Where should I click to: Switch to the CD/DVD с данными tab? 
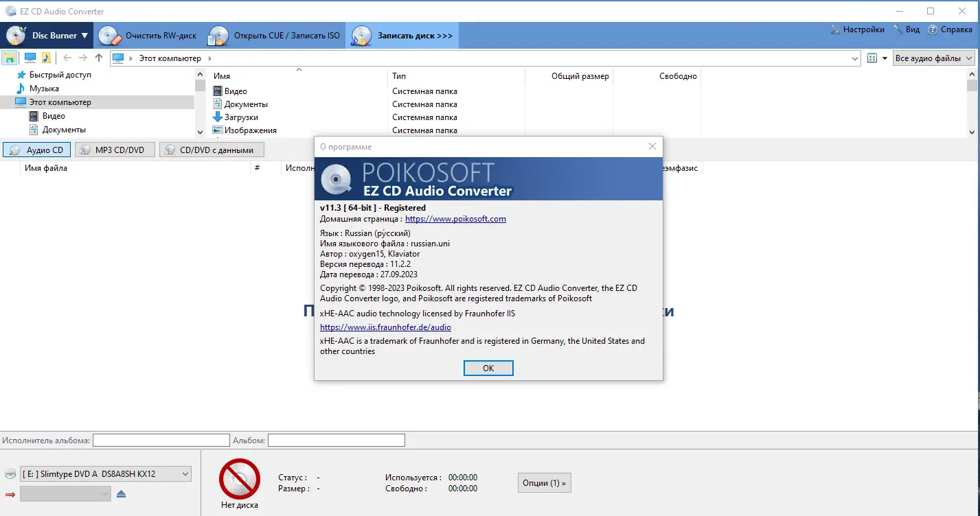pyautogui.click(x=212, y=150)
